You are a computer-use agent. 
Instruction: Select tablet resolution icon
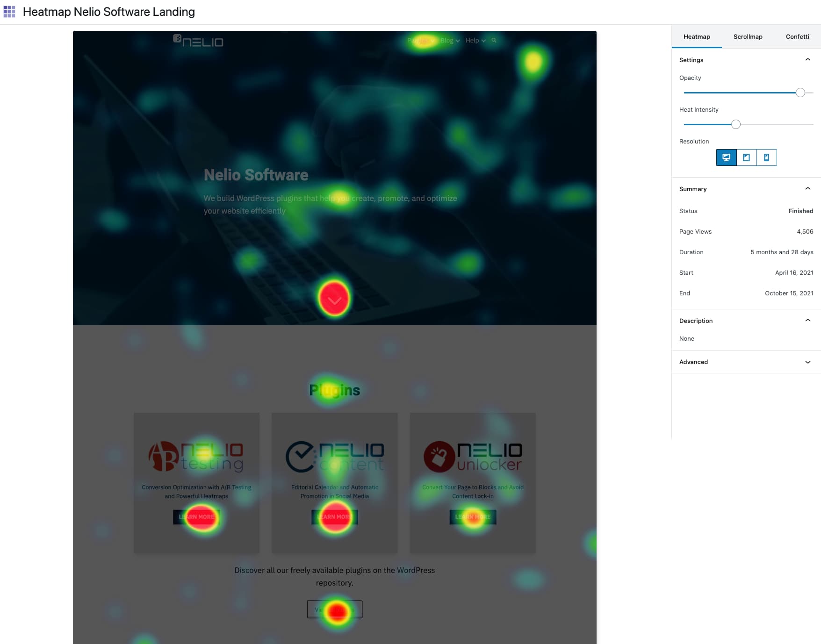(x=746, y=157)
